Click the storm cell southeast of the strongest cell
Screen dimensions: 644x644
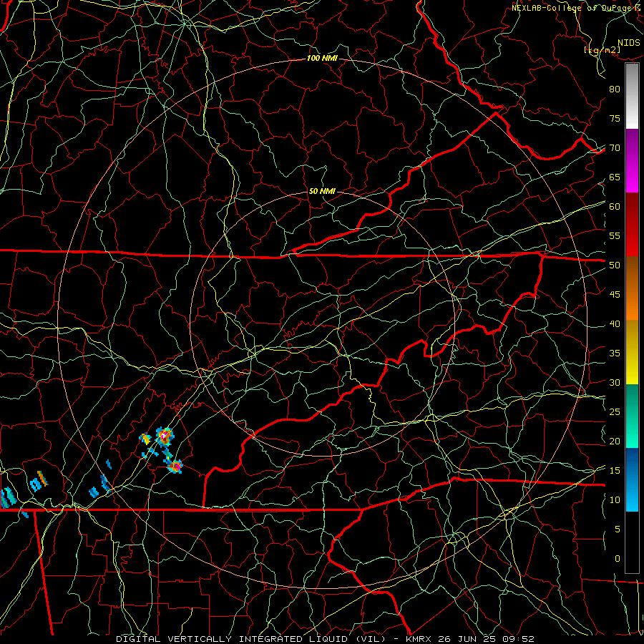[x=176, y=467]
